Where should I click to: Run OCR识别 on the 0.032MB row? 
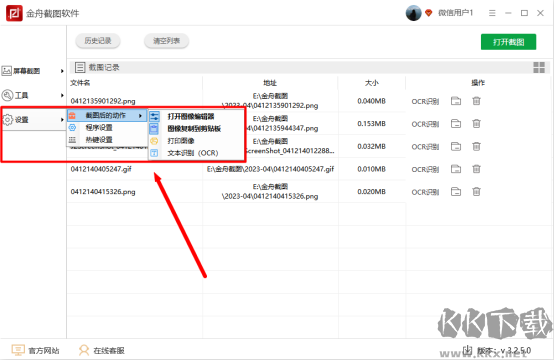click(425, 147)
